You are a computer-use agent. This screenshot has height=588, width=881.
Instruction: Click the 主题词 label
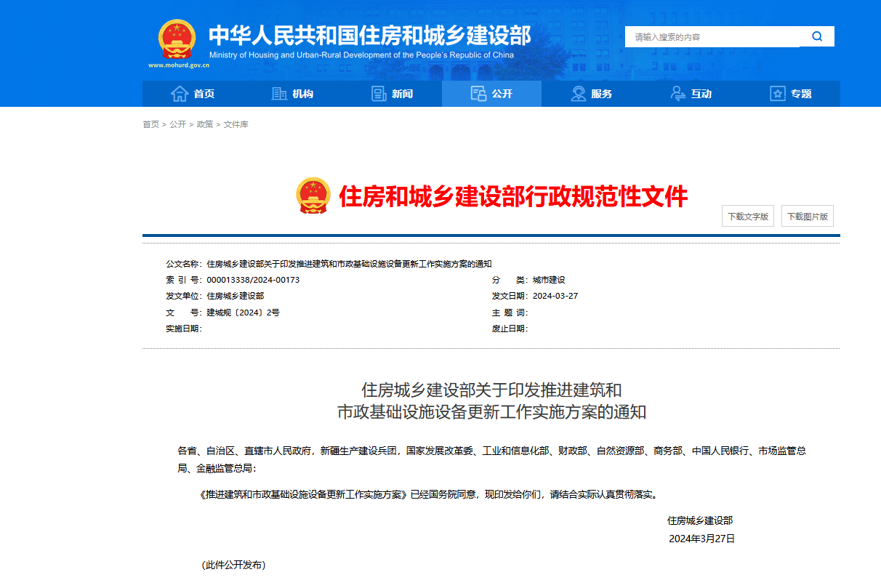point(510,313)
